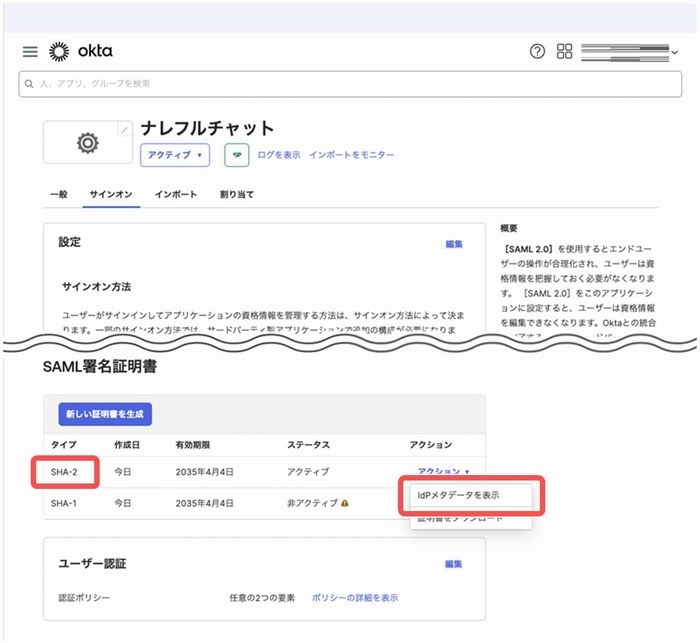Click the green handshake icon button

tap(237, 155)
